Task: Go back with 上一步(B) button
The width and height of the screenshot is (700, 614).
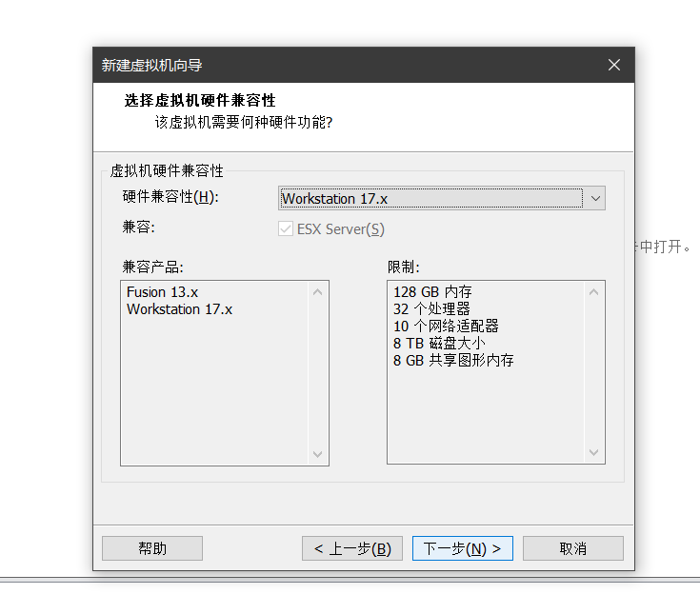Action: coord(352,548)
